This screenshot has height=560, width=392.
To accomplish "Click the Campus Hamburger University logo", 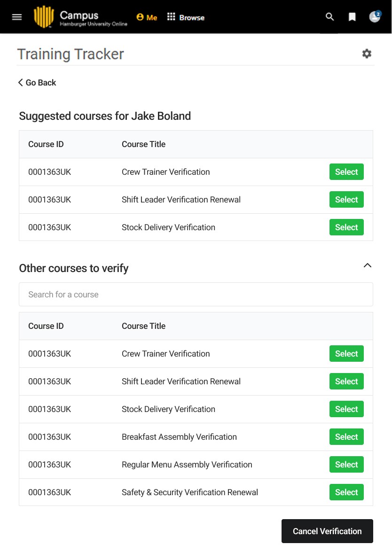I will pyautogui.click(x=80, y=17).
